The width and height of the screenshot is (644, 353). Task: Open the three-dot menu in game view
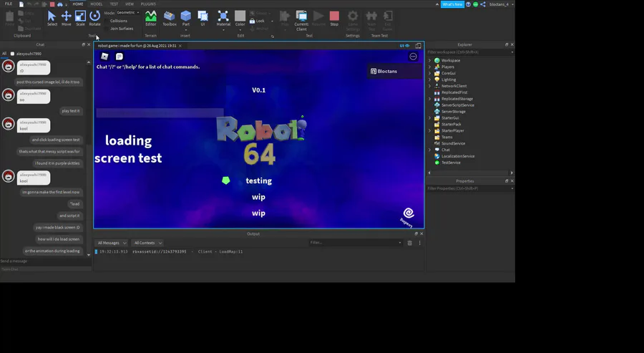point(413,57)
